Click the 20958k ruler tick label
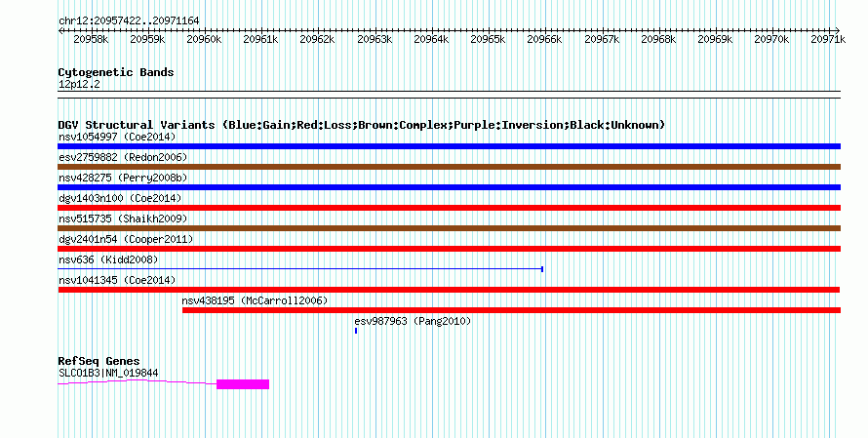 [x=91, y=39]
